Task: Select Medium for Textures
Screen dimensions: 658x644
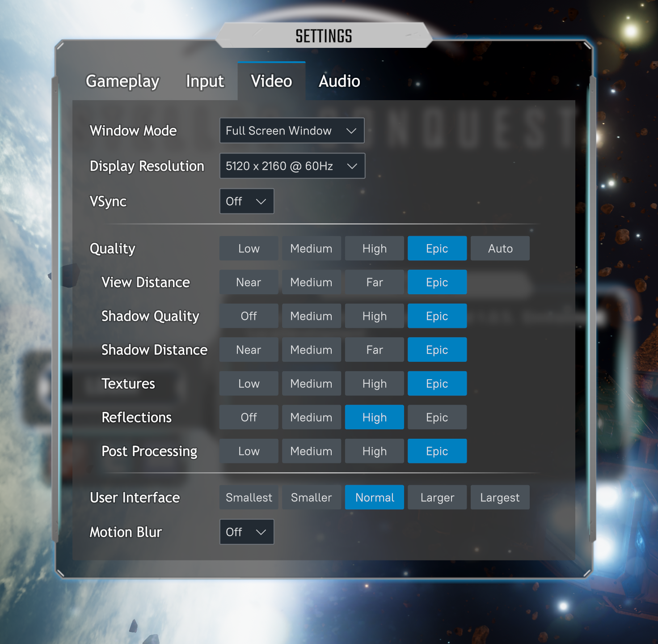Action: 311,384
